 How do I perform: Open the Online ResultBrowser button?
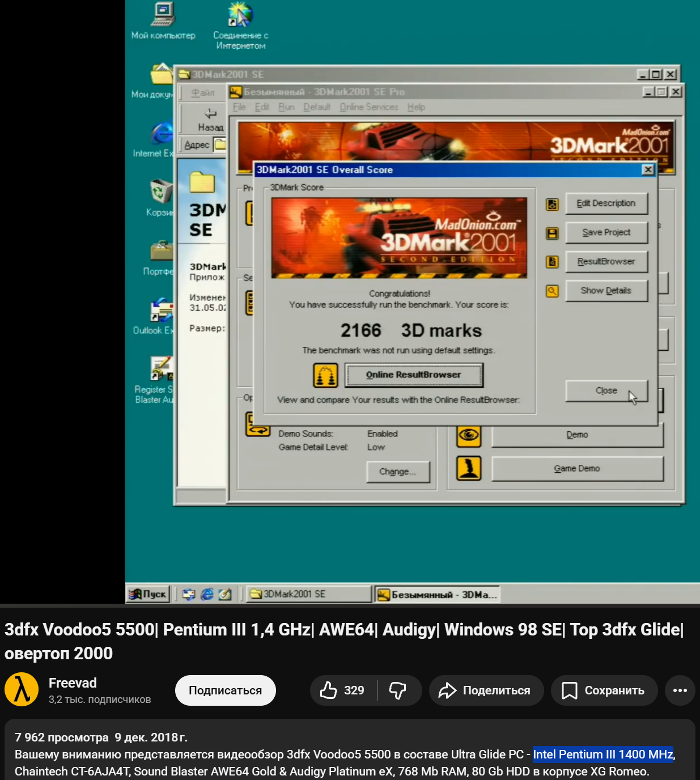point(414,375)
